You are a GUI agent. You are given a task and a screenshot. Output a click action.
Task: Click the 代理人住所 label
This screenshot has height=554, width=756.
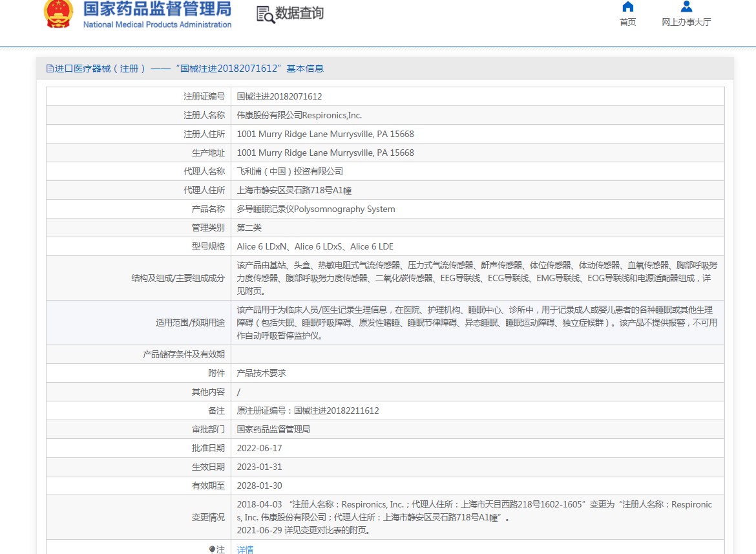204,190
